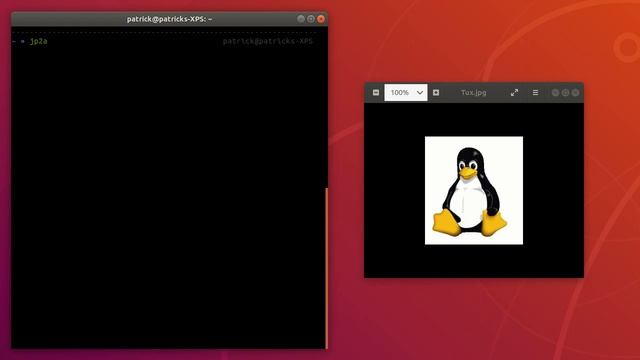Maximize the terminal window
This screenshot has height=360, width=640.
click(x=311, y=19)
